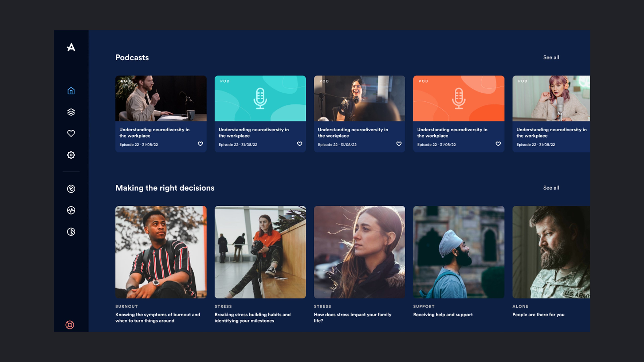
Task: Click STRESS label above 'Breaking stress building habits'
Action: coord(223,306)
